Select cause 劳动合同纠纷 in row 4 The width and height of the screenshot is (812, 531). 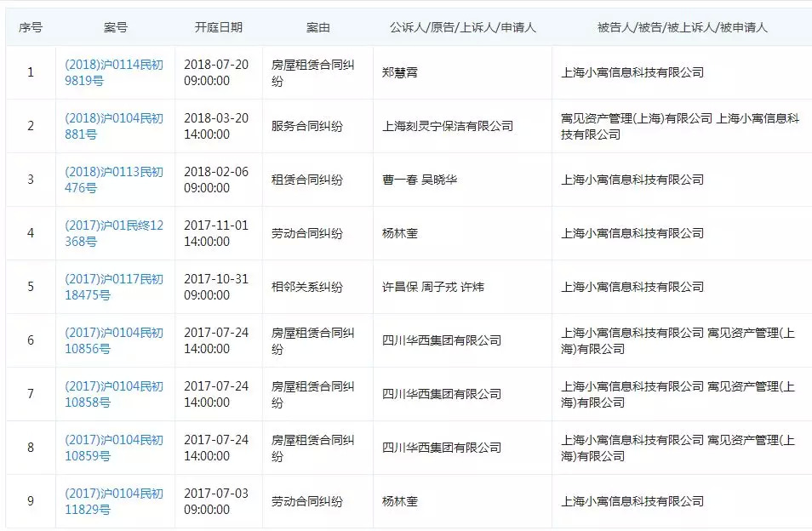click(x=307, y=233)
